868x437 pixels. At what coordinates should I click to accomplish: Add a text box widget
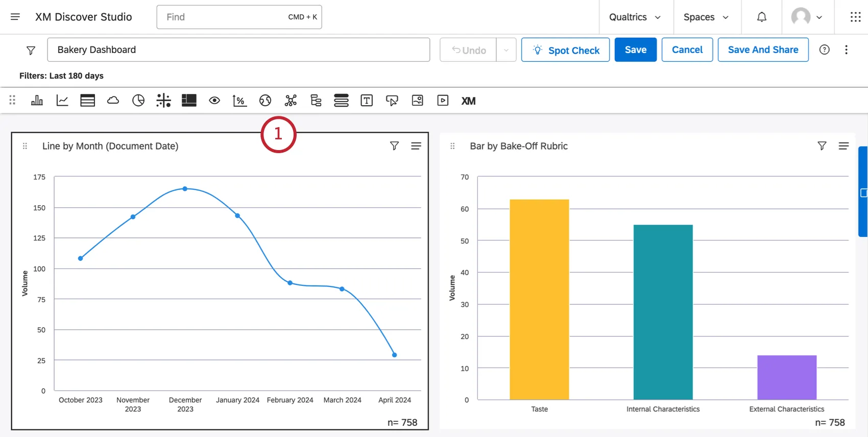[367, 101]
